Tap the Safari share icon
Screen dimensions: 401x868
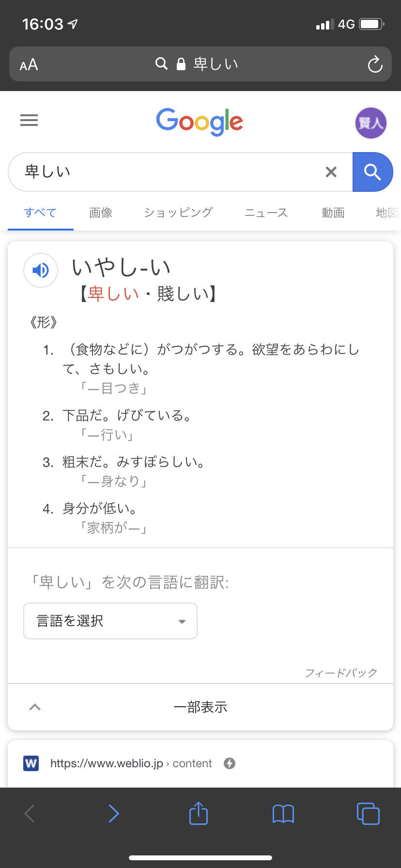[199, 813]
